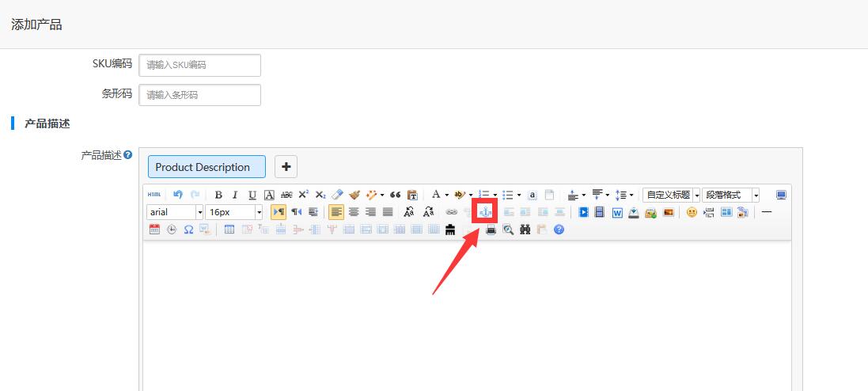868x391 pixels.
Task: Open the 自定义标题 custom heading menu
Action: point(672,195)
